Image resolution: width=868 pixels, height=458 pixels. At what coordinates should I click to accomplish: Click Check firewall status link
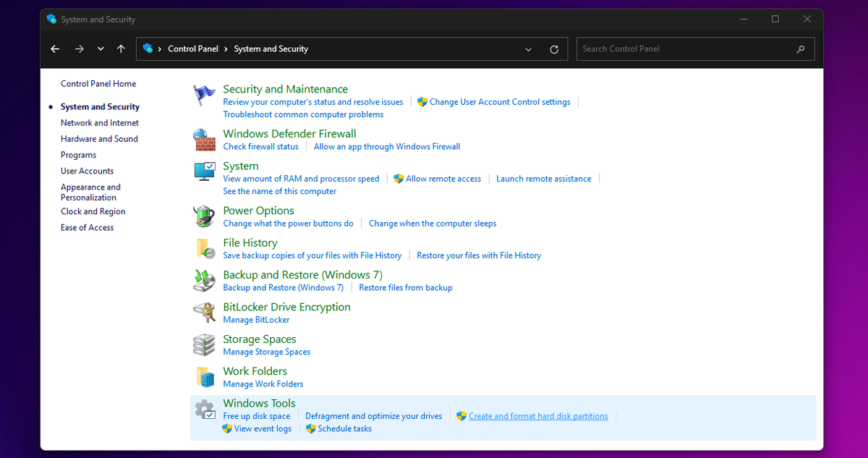(260, 146)
